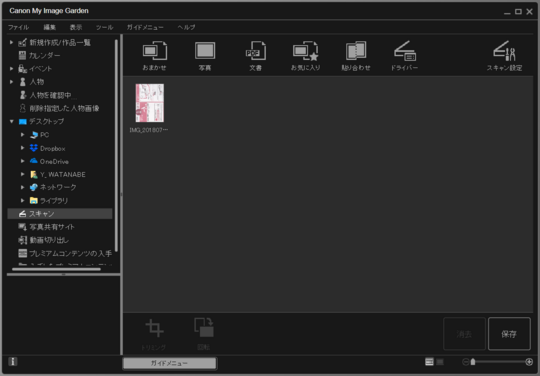
Task: Collapse the デスクトップ tree node
Action: (11, 122)
